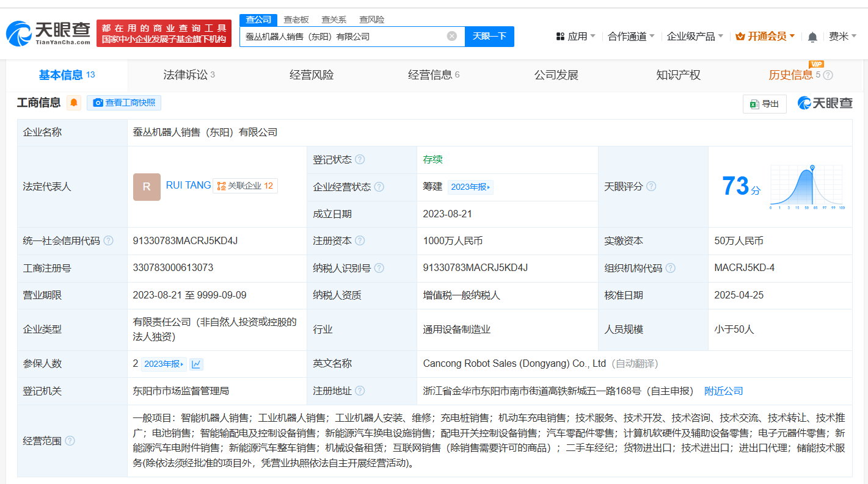Open the 应用 dropdown menu

[575, 37]
